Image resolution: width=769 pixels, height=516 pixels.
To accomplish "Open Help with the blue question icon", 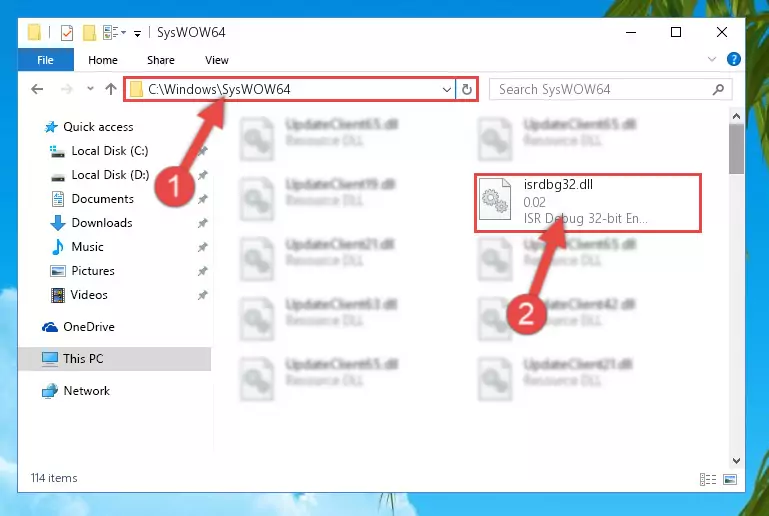I will pyautogui.click(x=734, y=59).
